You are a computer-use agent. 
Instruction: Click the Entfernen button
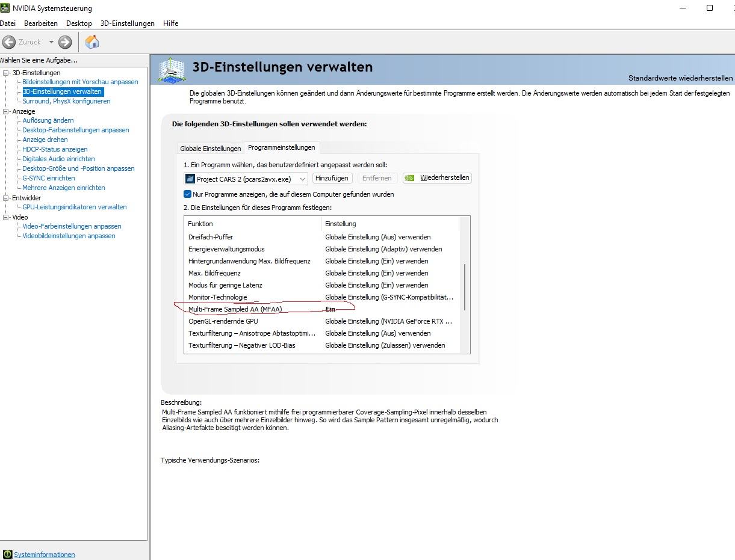click(x=377, y=178)
